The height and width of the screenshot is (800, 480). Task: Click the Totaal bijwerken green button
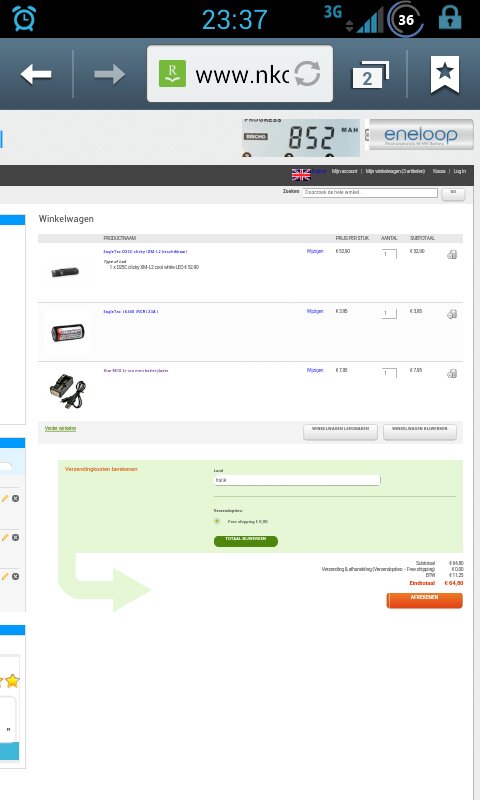point(246,541)
